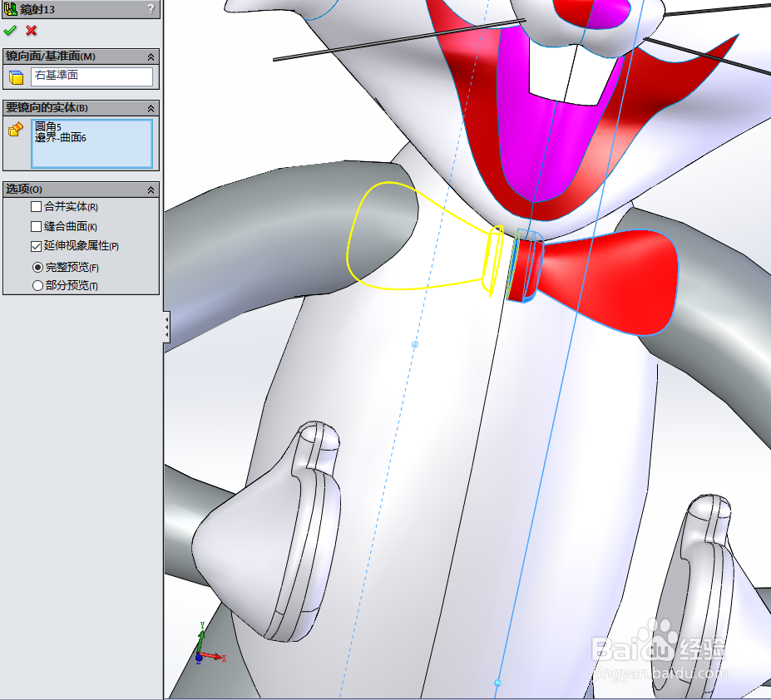Enable 合并实体 checkbox

tap(36, 206)
